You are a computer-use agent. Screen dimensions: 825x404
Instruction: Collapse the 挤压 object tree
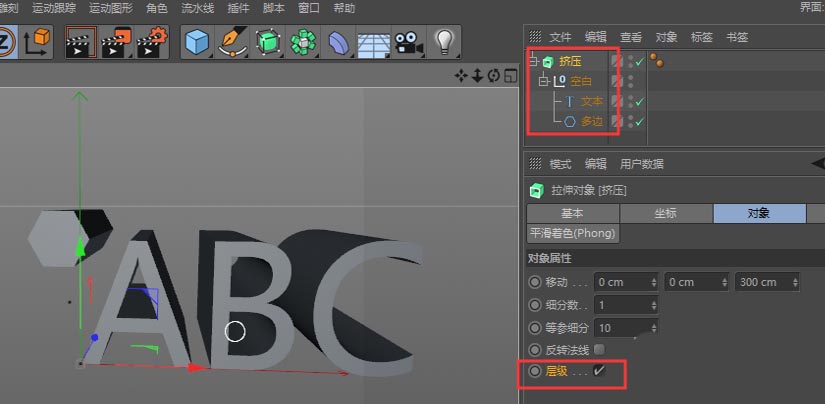click(x=533, y=62)
